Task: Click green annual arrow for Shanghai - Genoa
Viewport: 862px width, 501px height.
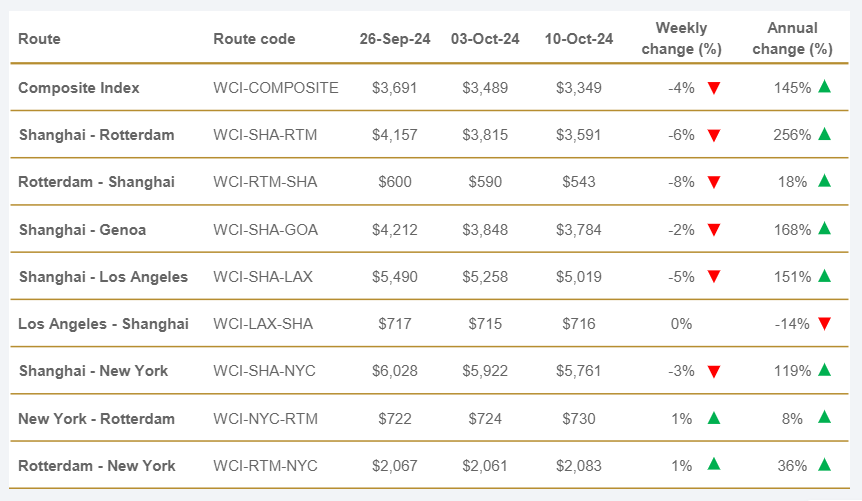Action: [x=825, y=229]
